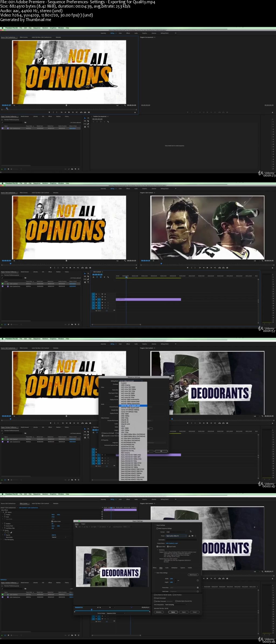Screen dimensions: 276x644
Task: Toggle Match Sequence Settings checkbox
Action: click(157, 529)
